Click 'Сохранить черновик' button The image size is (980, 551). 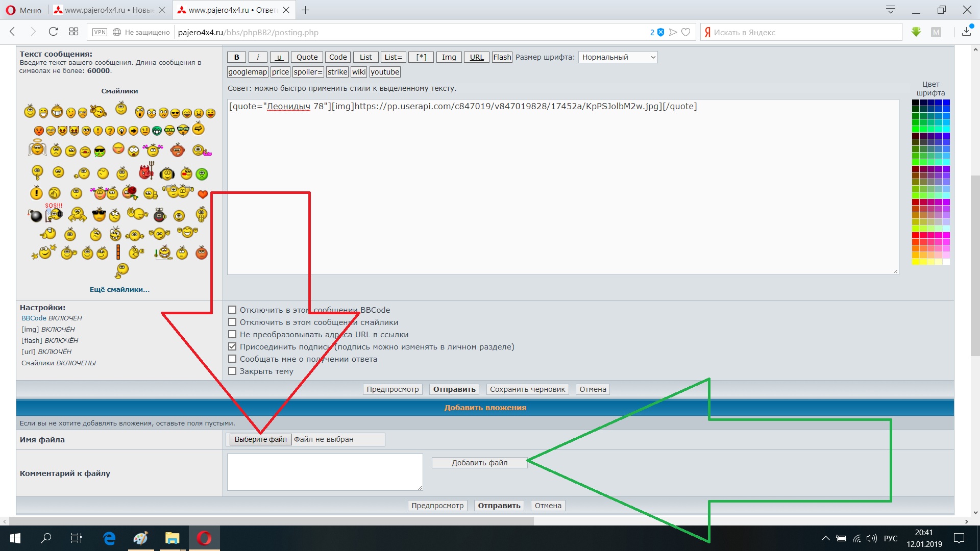tap(527, 389)
